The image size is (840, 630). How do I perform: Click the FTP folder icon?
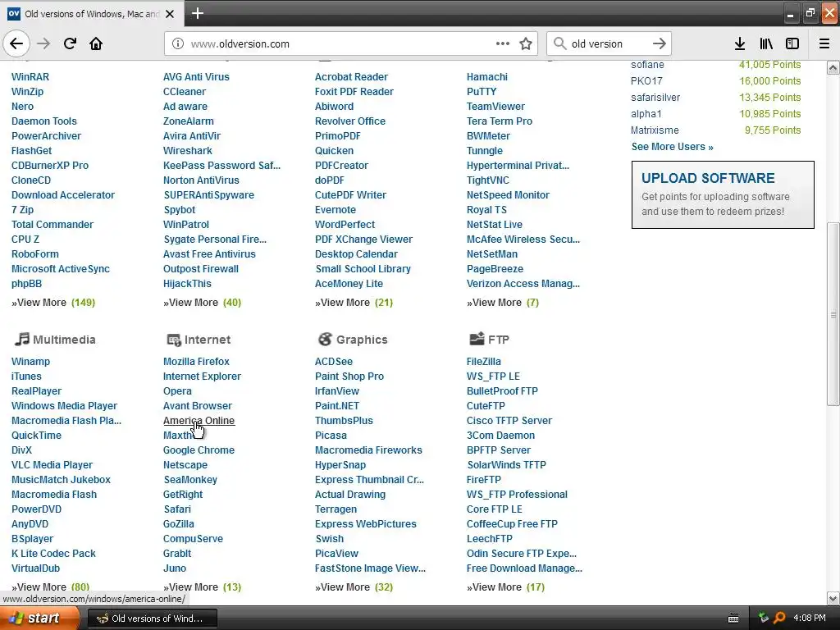(x=477, y=339)
